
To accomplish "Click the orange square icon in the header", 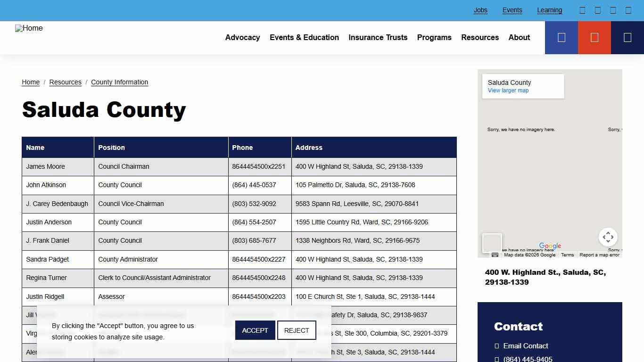I will (594, 37).
